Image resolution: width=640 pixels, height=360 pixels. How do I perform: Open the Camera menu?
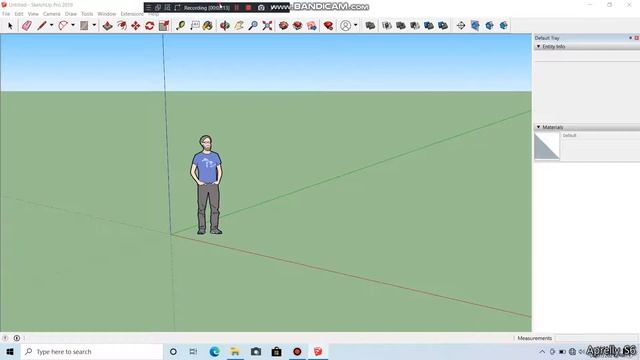point(51,14)
